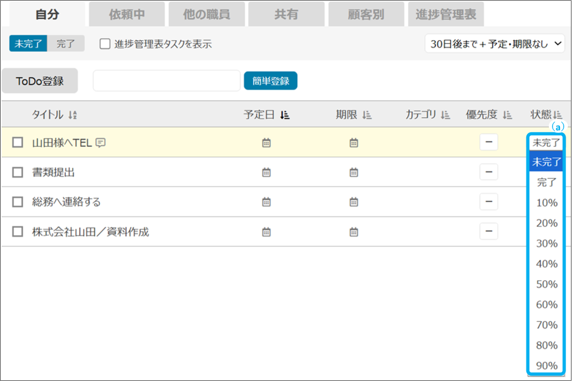
Task: Open the 予定日 calendar for 総務へ連絡する
Action: [x=266, y=202]
